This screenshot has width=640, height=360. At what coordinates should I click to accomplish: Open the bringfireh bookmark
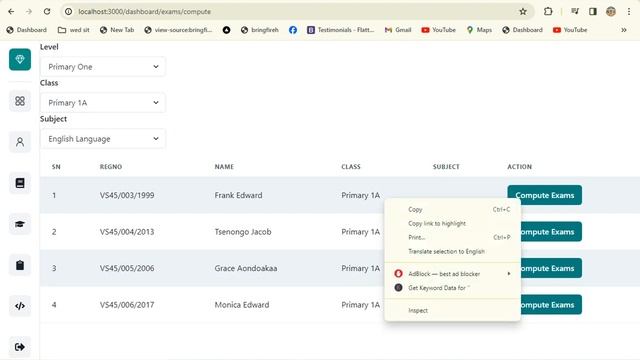[260, 30]
